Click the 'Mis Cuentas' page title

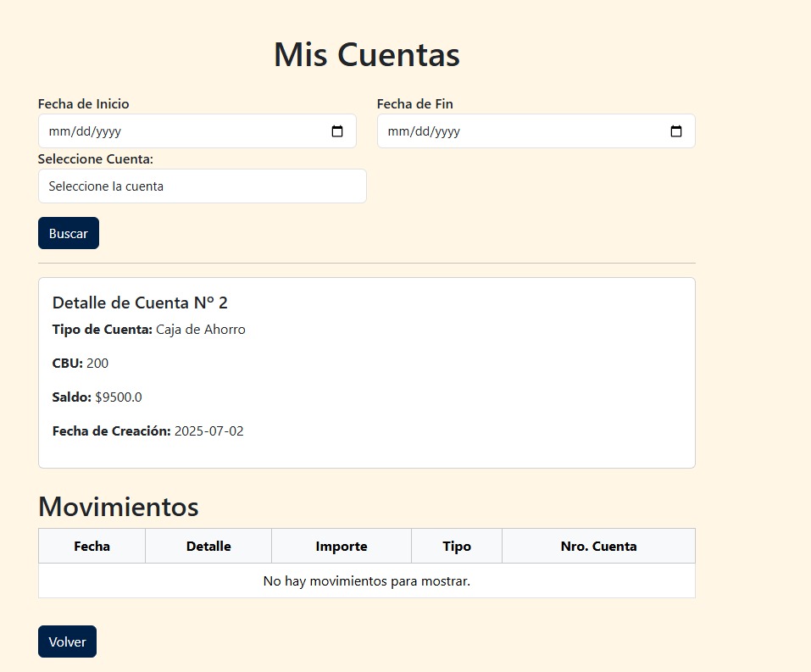pyautogui.click(x=366, y=55)
